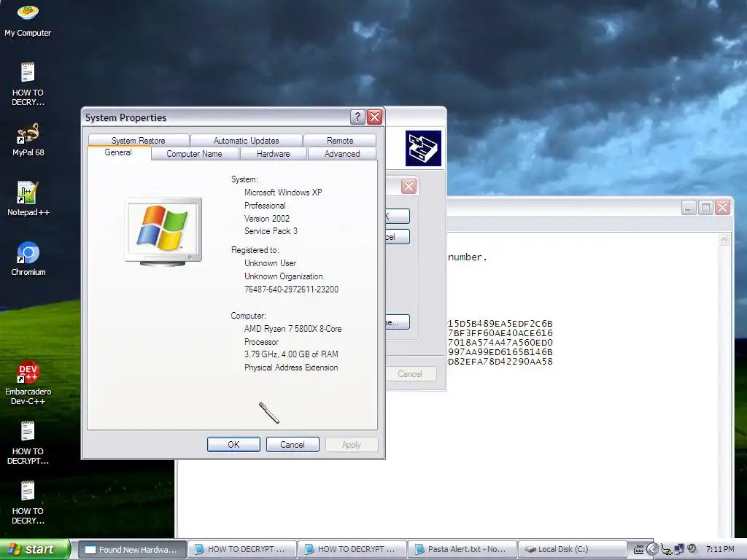Image resolution: width=747 pixels, height=560 pixels.
Task: Click the Version 2002 text
Action: point(267,219)
